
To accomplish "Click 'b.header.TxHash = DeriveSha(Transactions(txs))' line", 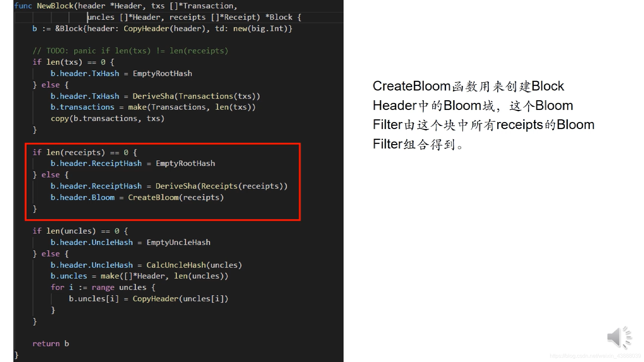I will pos(155,96).
